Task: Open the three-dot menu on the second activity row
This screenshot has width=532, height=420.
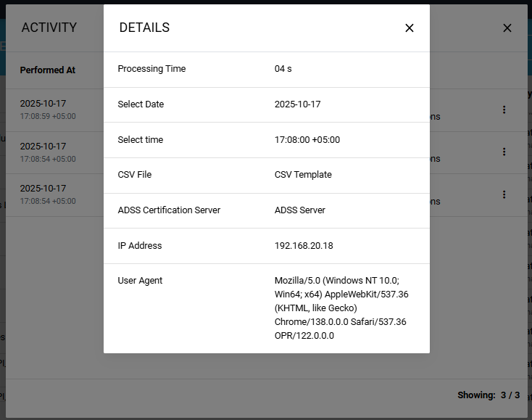Action: click(x=504, y=152)
